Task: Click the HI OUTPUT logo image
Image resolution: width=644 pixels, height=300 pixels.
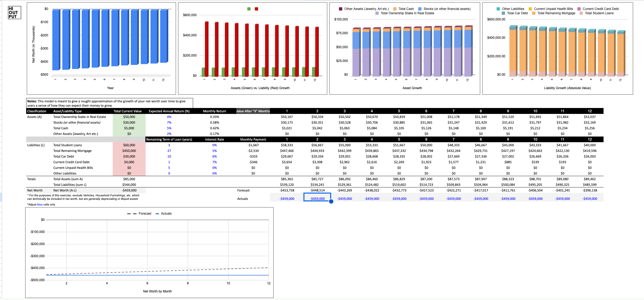Action: click(14, 12)
